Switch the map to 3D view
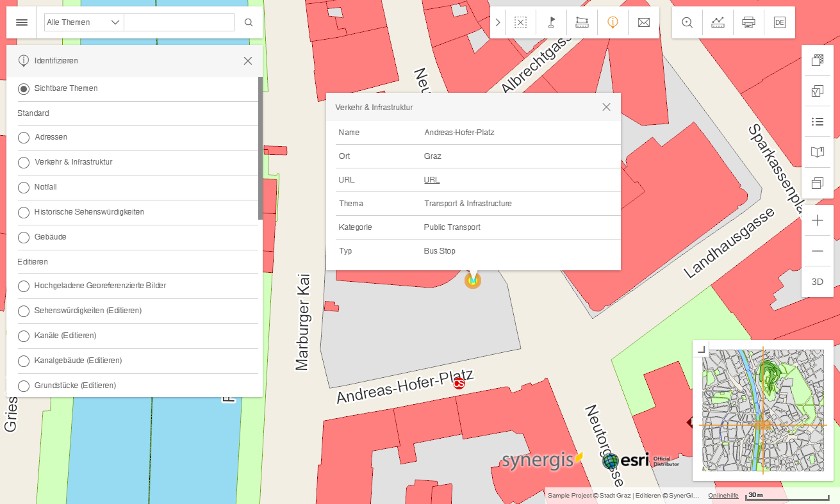Viewport: 840px width, 504px height. 817,281
